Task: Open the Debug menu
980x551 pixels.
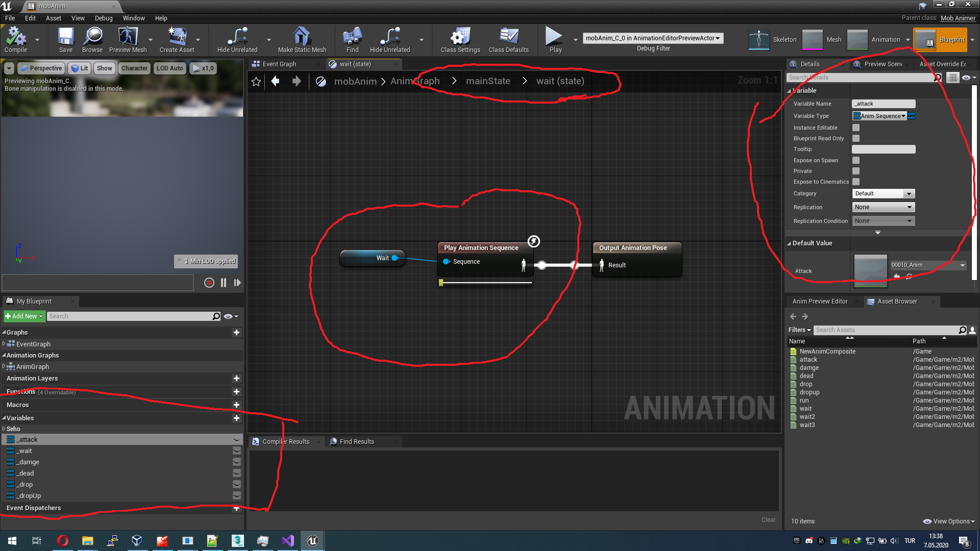Action: point(104,18)
